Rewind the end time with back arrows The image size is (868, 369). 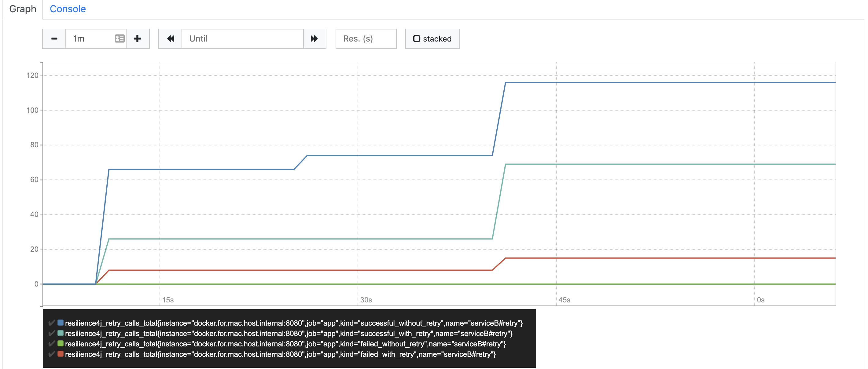coord(171,39)
